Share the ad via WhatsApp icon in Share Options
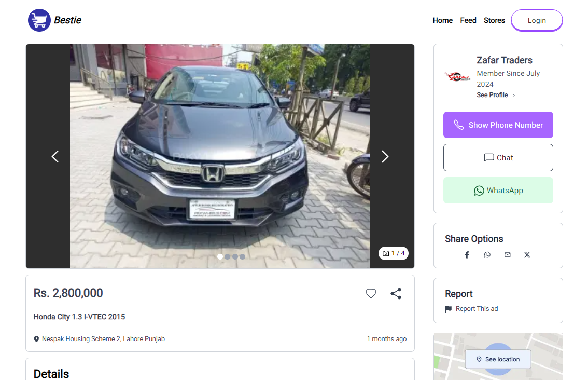Viewport: 588px width, 380px height. (487, 255)
